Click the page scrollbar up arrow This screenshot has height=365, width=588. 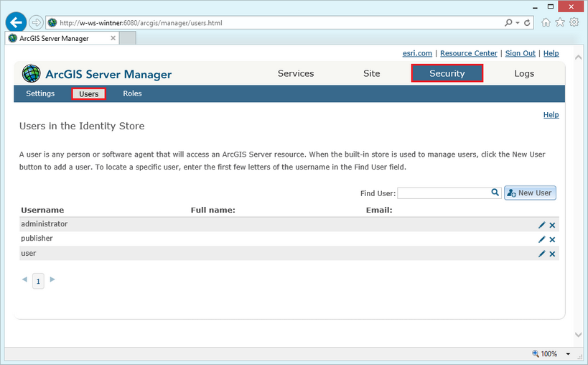[578, 57]
